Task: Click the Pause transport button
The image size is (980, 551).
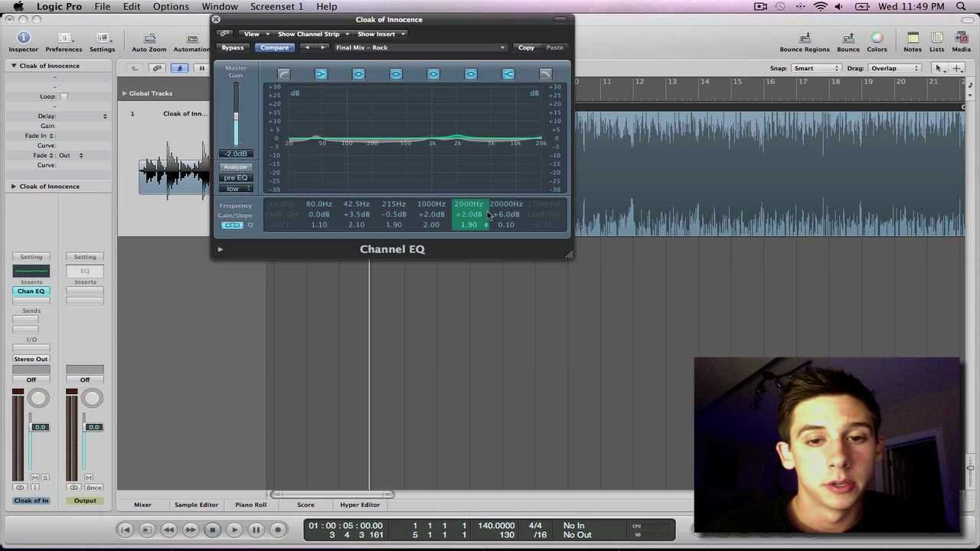Action: point(256,530)
